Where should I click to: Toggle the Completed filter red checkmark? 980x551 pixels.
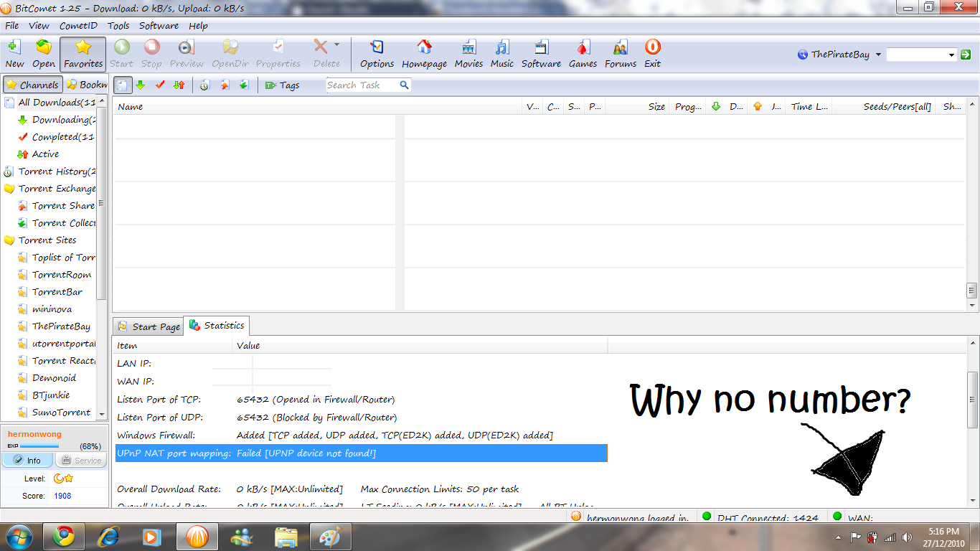click(160, 85)
